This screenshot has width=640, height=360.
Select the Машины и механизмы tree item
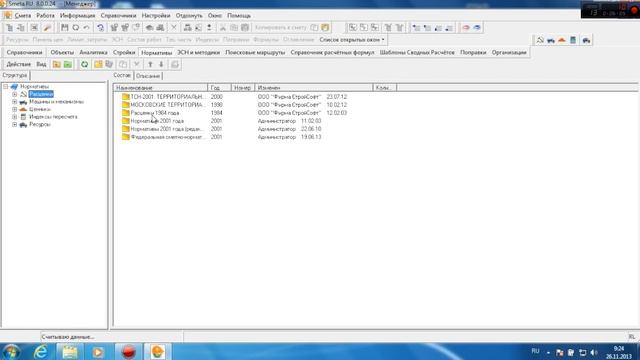[x=56, y=102]
